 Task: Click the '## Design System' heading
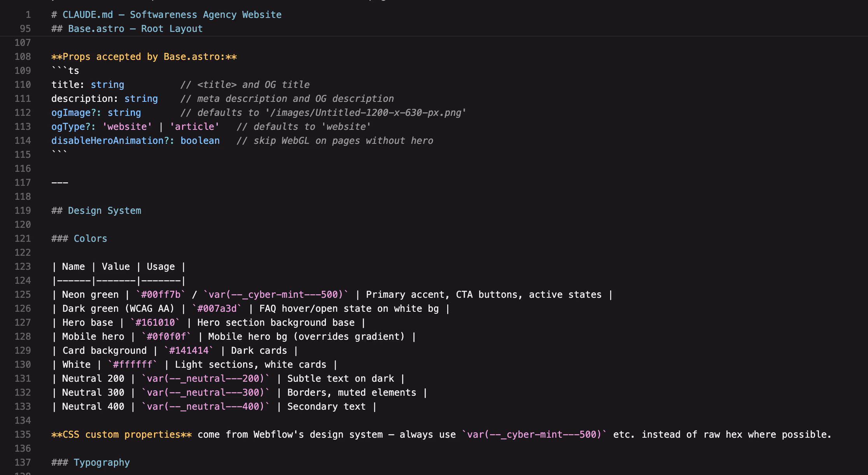(x=96, y=211)
